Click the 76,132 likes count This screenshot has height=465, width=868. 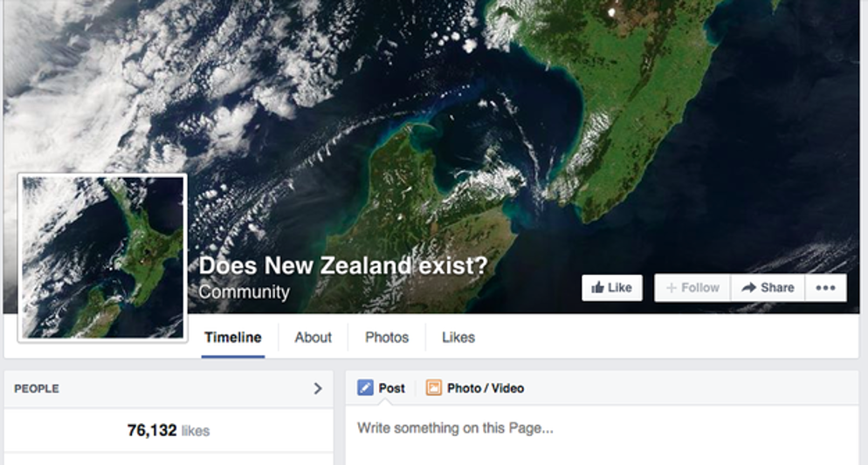click(168, 430)
